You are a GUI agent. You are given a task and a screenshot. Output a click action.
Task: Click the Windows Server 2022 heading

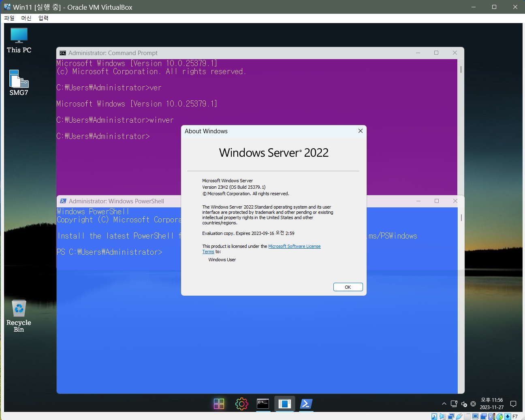pyautogui.click(x=274, y=153)
